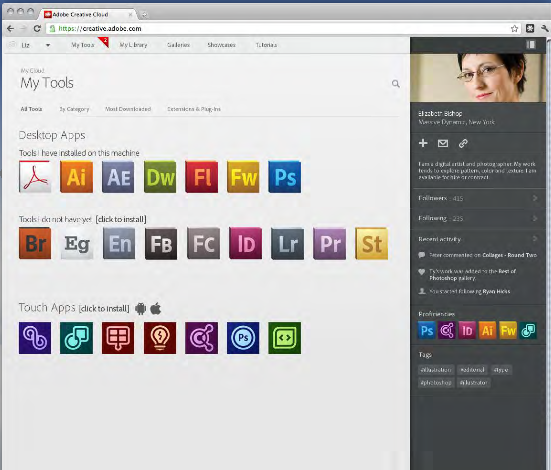Screen dimensions: 551x470
Task: Click the Ps proficiency badge in sidebar
Action: pos(427,330)
